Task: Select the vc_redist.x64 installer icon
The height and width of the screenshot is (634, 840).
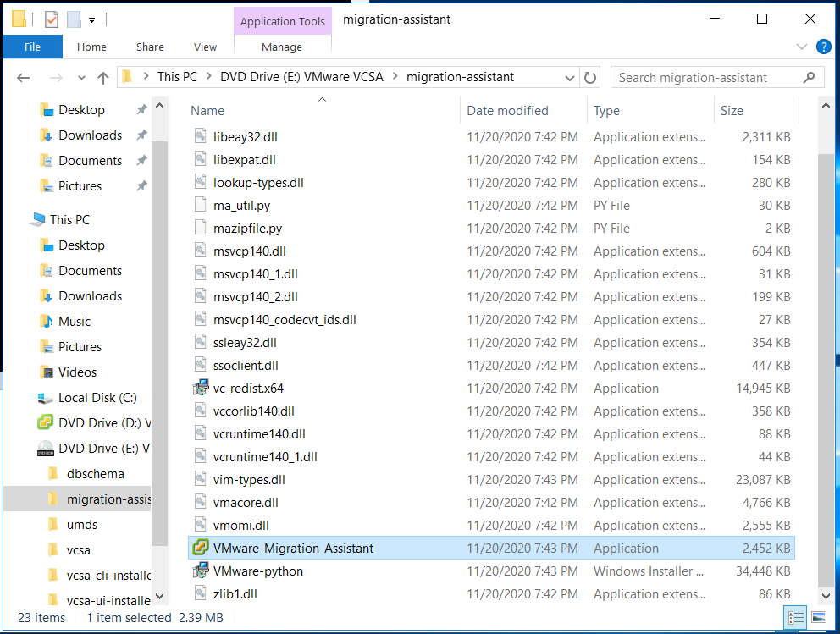Action: pyautogui.click(x=201, y=387)
